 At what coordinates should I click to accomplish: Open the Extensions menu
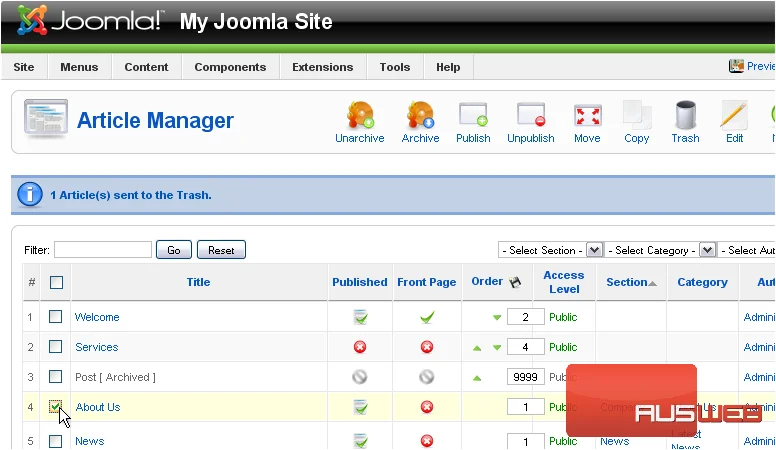(323, 67)
